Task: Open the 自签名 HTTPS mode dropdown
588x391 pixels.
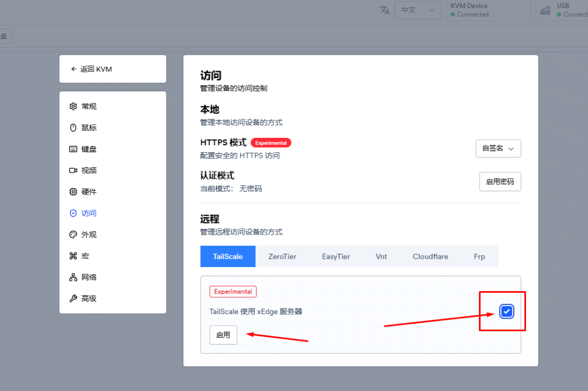Action: click(x=498, y=148)
